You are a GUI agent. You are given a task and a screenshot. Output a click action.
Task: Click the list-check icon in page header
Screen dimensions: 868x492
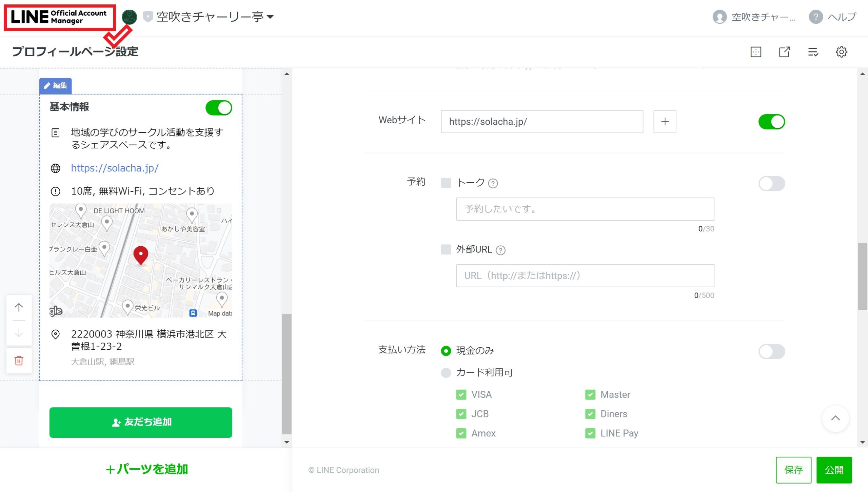tap(813, 52)
